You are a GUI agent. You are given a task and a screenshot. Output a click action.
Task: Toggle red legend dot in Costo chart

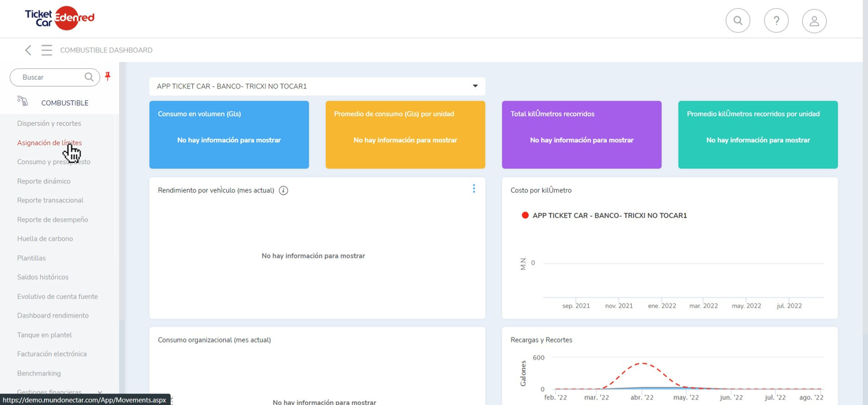click(x=525, y=216)
